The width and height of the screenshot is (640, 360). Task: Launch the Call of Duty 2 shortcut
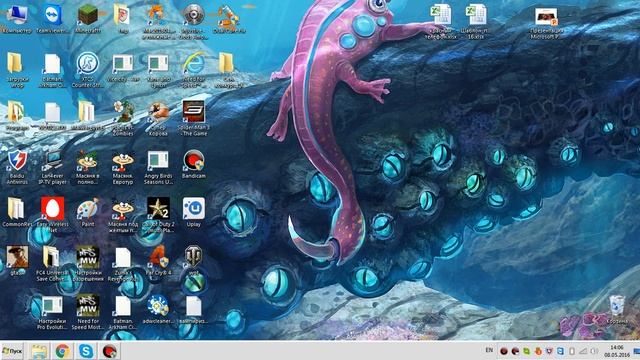(x=158, y=215)
